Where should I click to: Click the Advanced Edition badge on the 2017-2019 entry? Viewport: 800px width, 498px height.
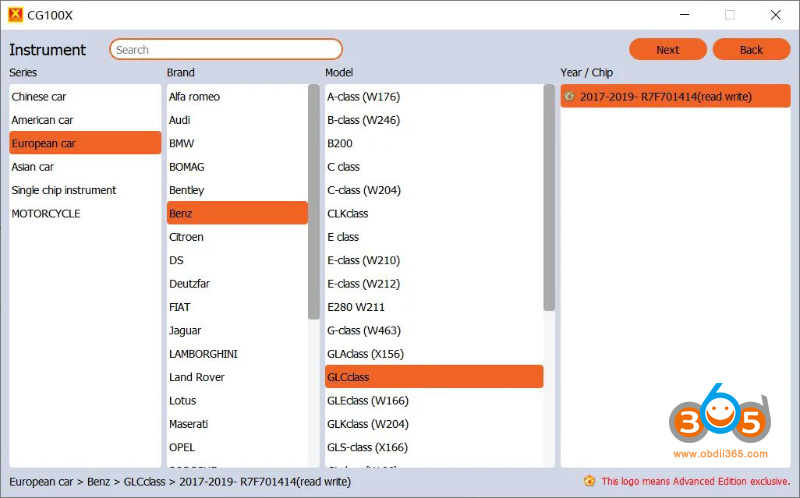569,96
